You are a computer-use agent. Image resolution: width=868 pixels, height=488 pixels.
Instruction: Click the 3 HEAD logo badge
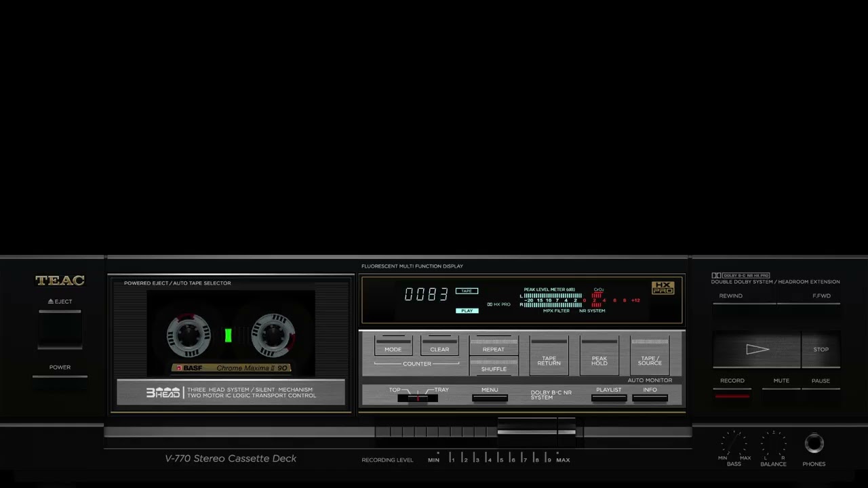(163, 392)
